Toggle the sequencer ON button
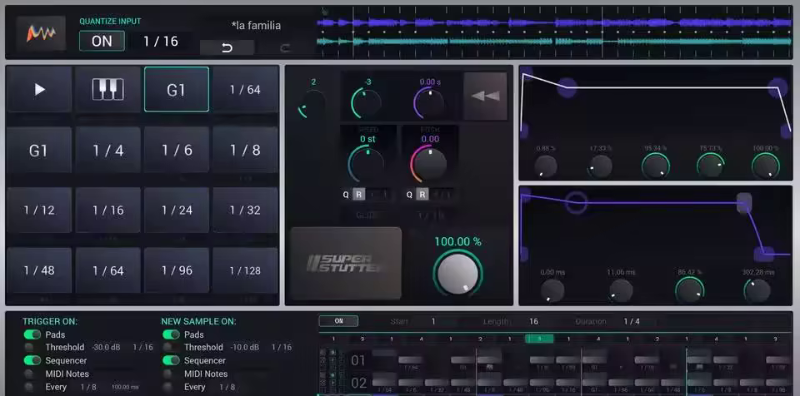This screenshot has height=396, width=800. point(339,321)
